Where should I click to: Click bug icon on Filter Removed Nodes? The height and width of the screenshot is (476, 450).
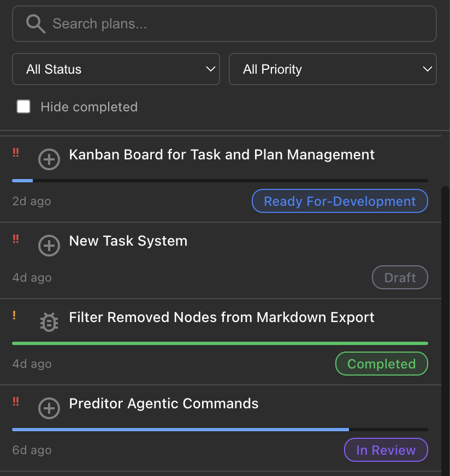pos(49,323)
